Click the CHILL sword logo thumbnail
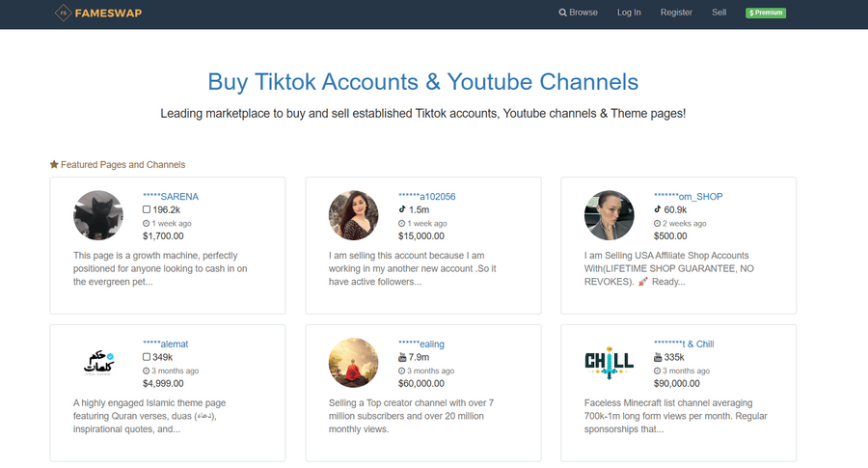 tap(609, 363)
